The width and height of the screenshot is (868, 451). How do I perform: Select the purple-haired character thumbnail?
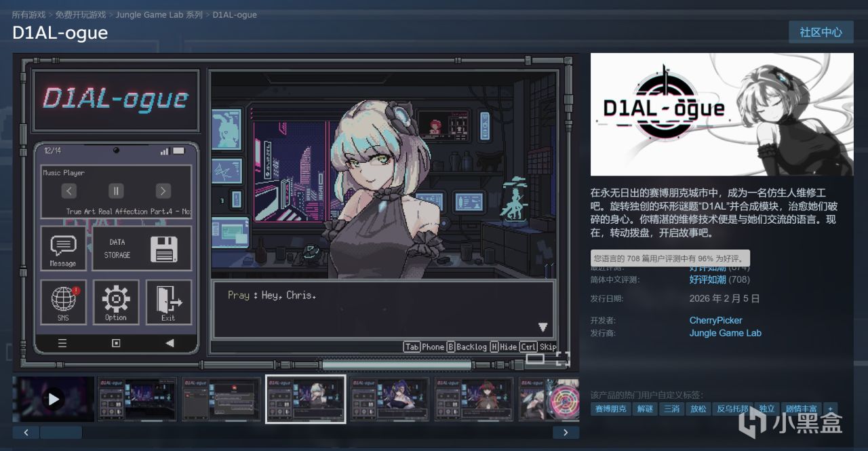click(x=390, y=399)
